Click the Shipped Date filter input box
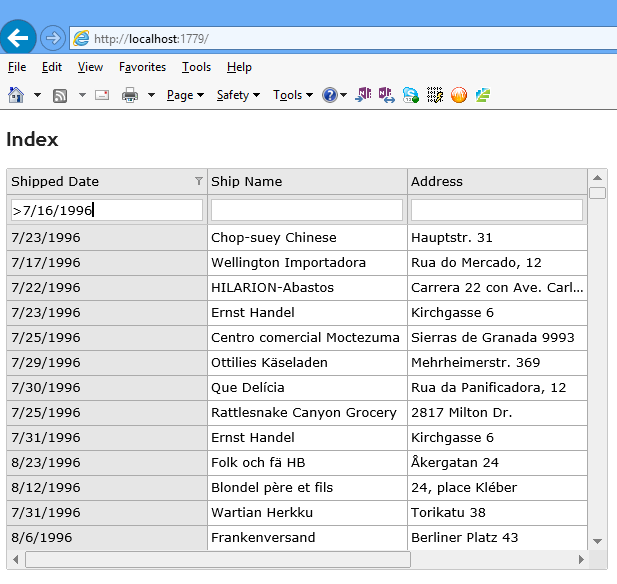617x584 pixels. click(x=107, y=210)
